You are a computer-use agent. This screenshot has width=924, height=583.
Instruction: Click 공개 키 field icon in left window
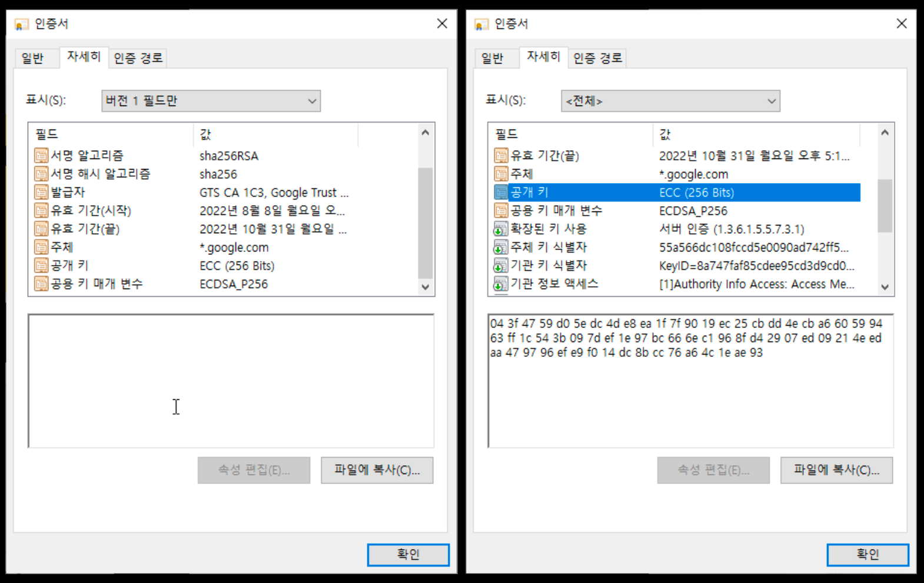[x=41, y=265]
